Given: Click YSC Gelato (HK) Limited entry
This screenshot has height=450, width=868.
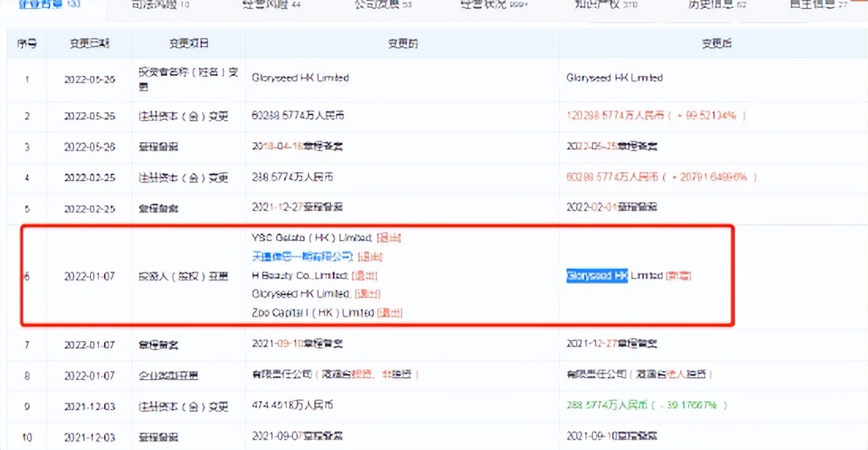Looking at the screenshot, I should tap(312, 238).
